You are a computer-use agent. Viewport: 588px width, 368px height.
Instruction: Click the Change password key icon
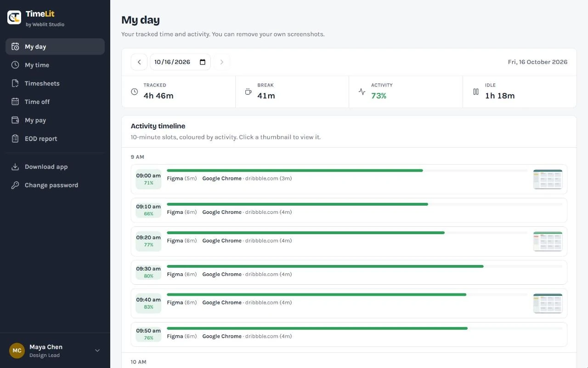(15, 185)
